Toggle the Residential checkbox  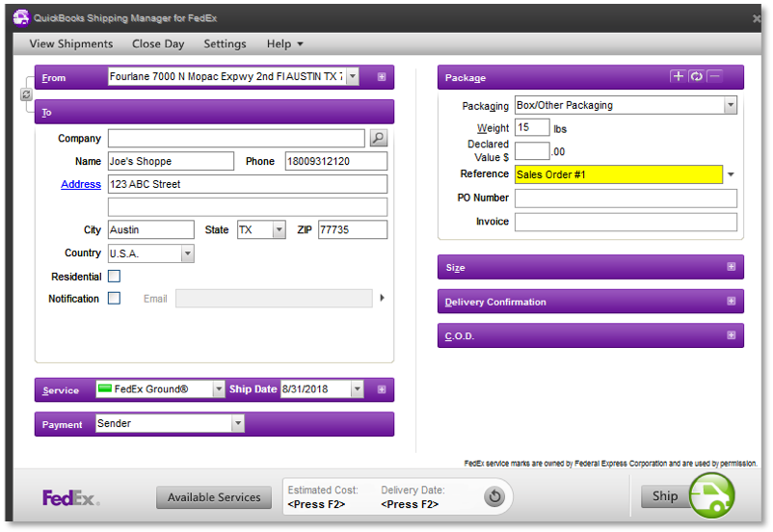114,276
